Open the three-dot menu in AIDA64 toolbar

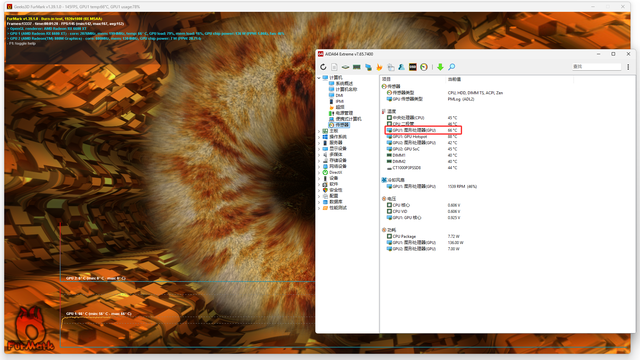[x=628, y=67]
